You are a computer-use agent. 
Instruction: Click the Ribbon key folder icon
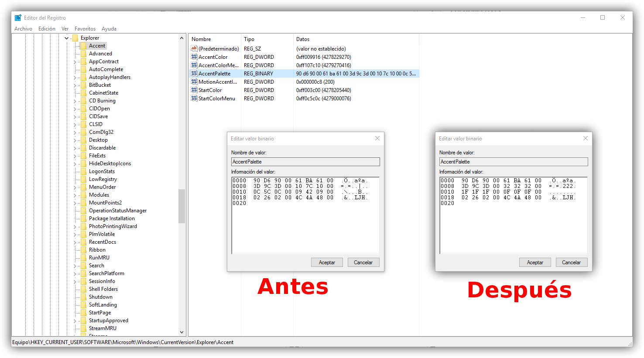pos(83,250)
